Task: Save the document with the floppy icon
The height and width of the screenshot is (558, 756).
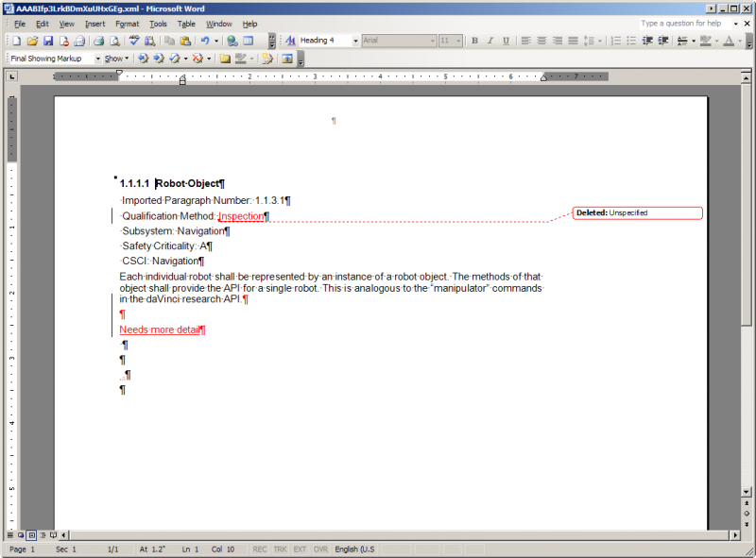Action: click(48, 41)
